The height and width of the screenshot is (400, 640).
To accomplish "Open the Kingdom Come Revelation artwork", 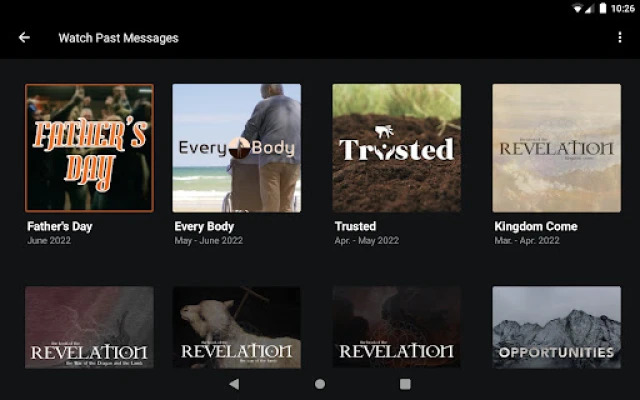I will click(556, 148).
